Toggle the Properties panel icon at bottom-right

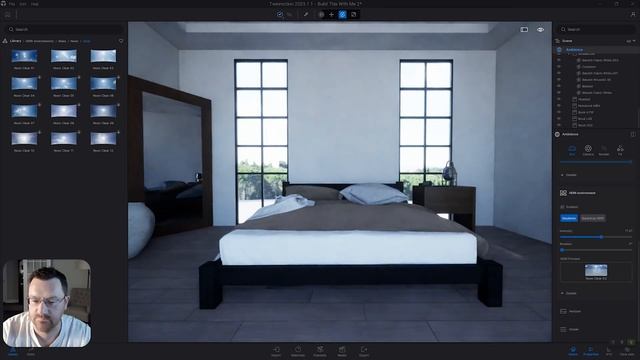pos(591,351)
